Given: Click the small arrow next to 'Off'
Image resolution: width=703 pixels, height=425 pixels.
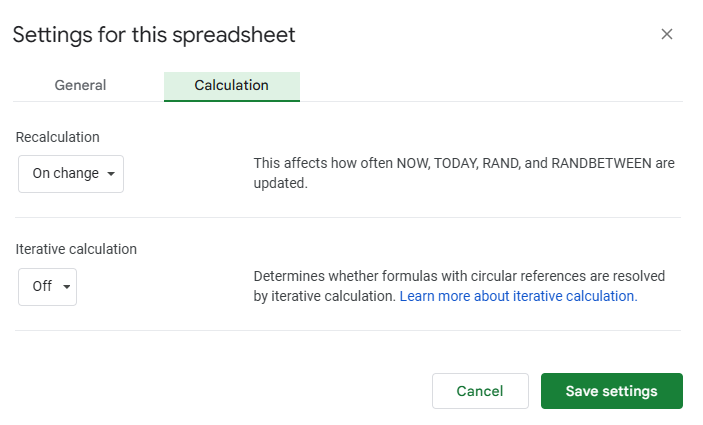Looking at the screenshot, I should 66,287.
